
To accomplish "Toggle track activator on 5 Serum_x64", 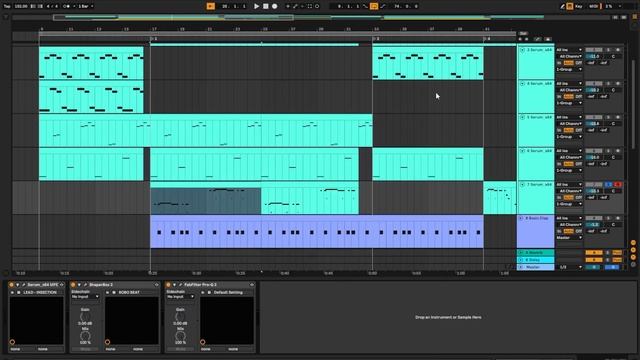I will click(594, 117).
